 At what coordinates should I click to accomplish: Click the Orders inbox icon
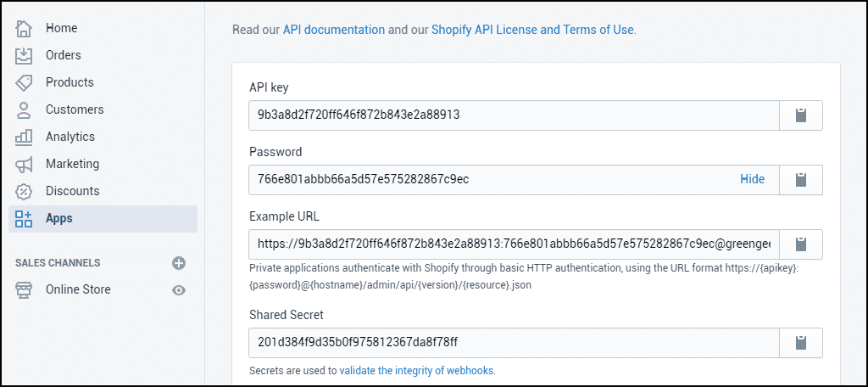(x=24, y=55)
